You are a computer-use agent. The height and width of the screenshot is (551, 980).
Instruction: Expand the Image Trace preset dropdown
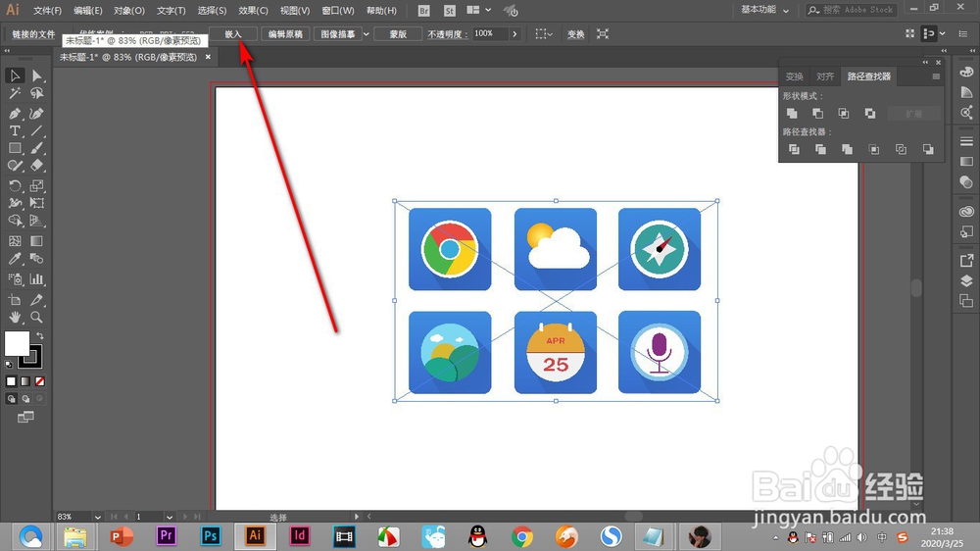(x=367, y=34)
